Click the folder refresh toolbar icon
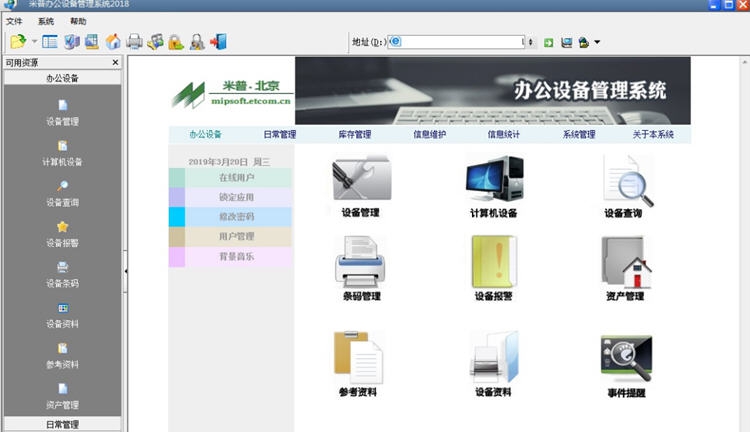 tap(18, 42)
